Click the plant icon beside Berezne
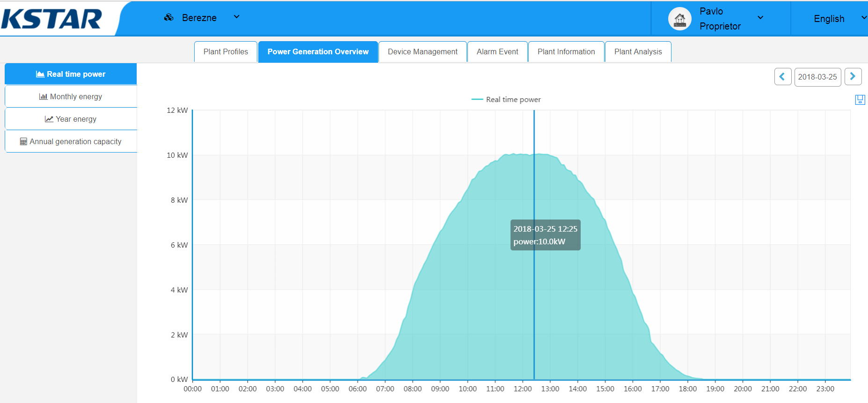Image resolution: width=868 pixels, height=403 pixels. coord(169,17)
